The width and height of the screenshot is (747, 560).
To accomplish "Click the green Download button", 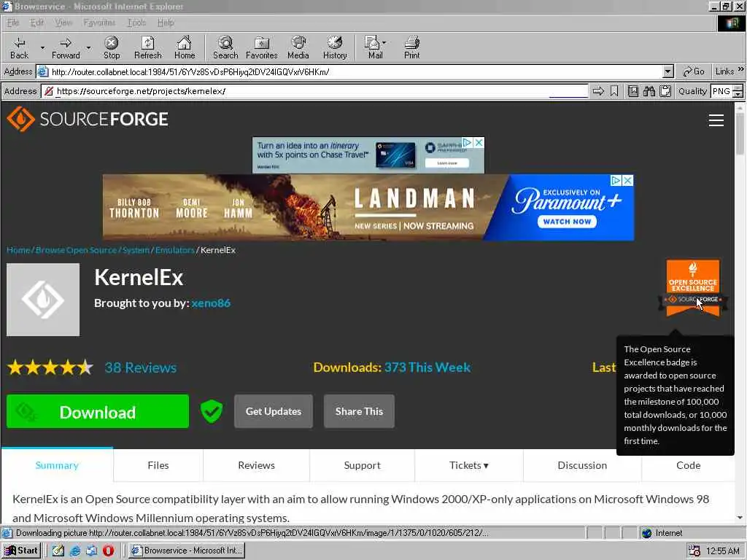I will (x=98, y=411).
